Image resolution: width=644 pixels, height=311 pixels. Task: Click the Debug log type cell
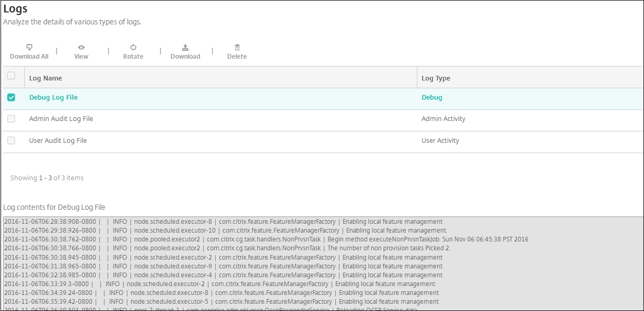click(x=432, y=98)
